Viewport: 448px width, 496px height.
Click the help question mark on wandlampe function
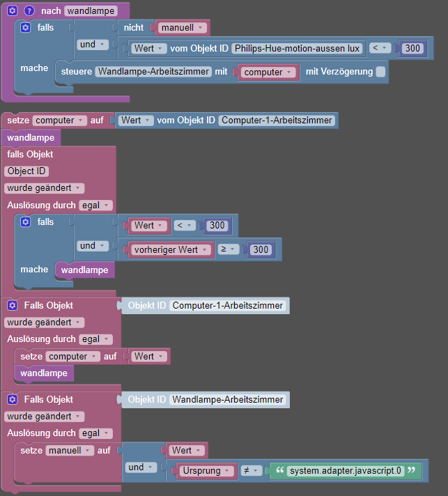29,10
